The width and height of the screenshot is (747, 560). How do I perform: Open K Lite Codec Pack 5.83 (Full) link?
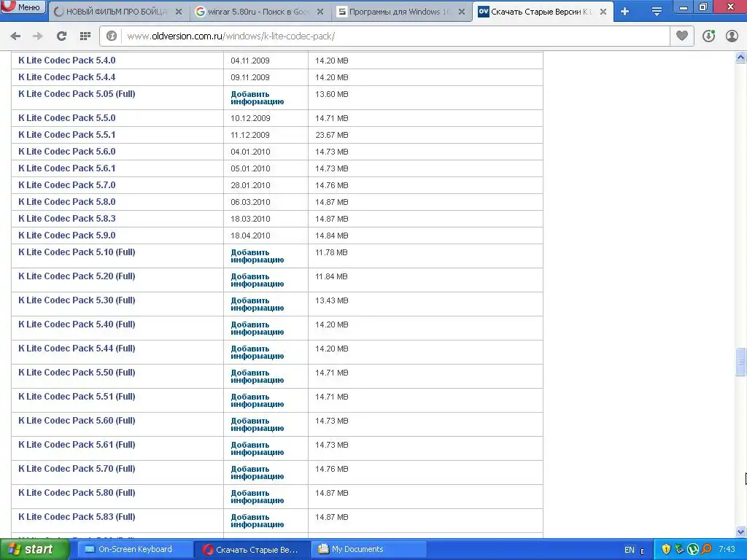(x=77, y=517)
